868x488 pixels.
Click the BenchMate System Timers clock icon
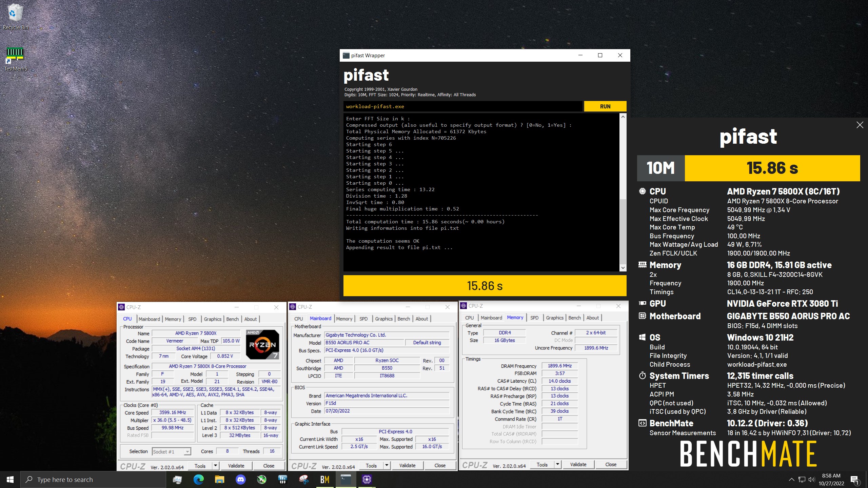pyautogui.click(x=642, y=375)
